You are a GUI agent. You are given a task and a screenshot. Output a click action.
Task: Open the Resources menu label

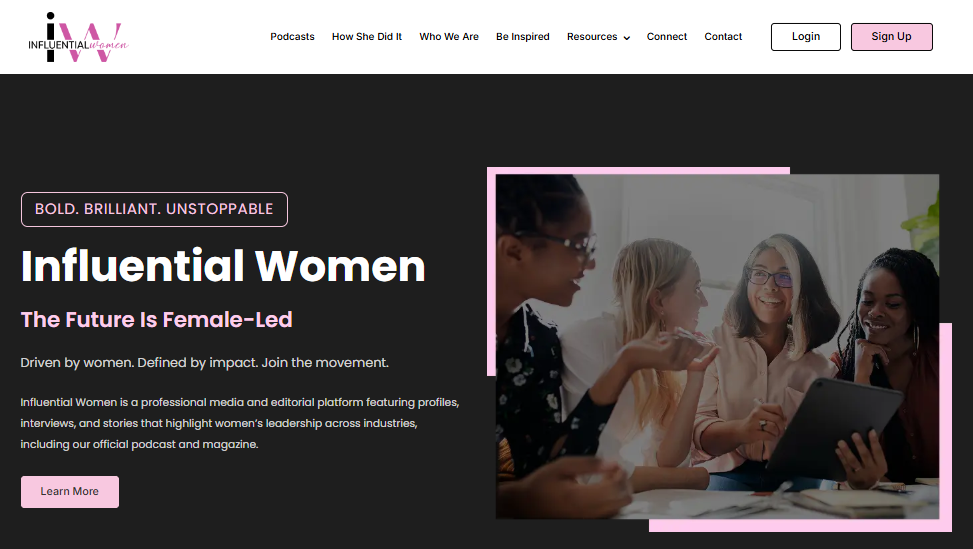[x=592, y=37]
